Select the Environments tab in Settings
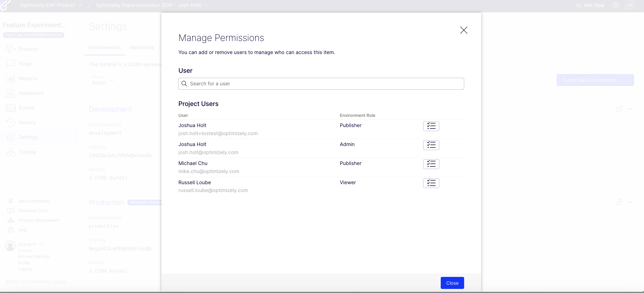 click(x=105, y=47)
